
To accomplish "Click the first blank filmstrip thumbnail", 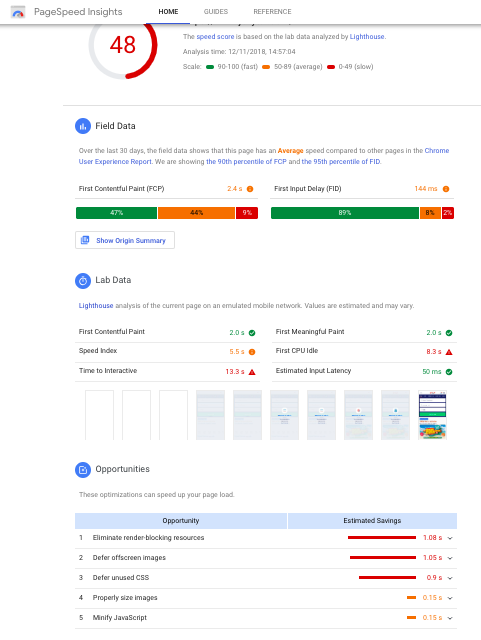I will tap(100, 415).
